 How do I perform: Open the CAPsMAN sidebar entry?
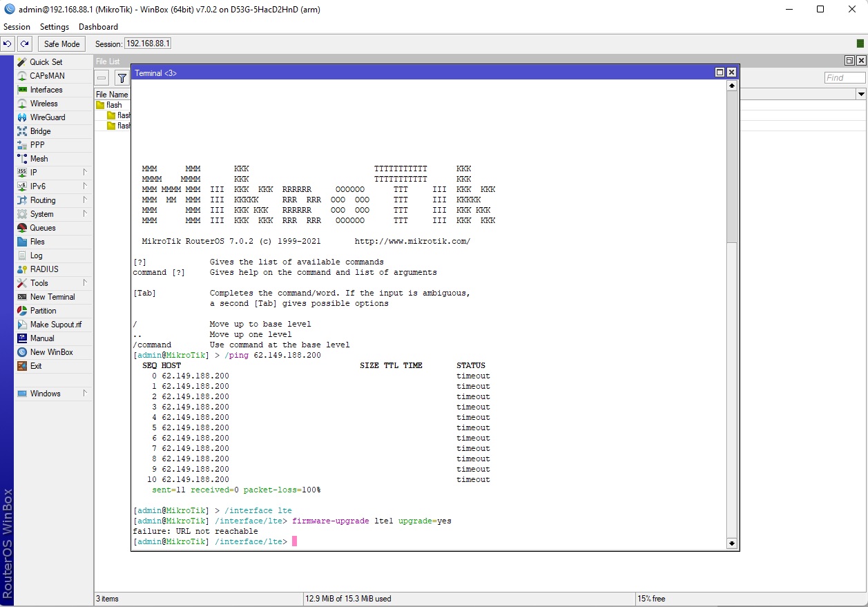tap(53, 76)
